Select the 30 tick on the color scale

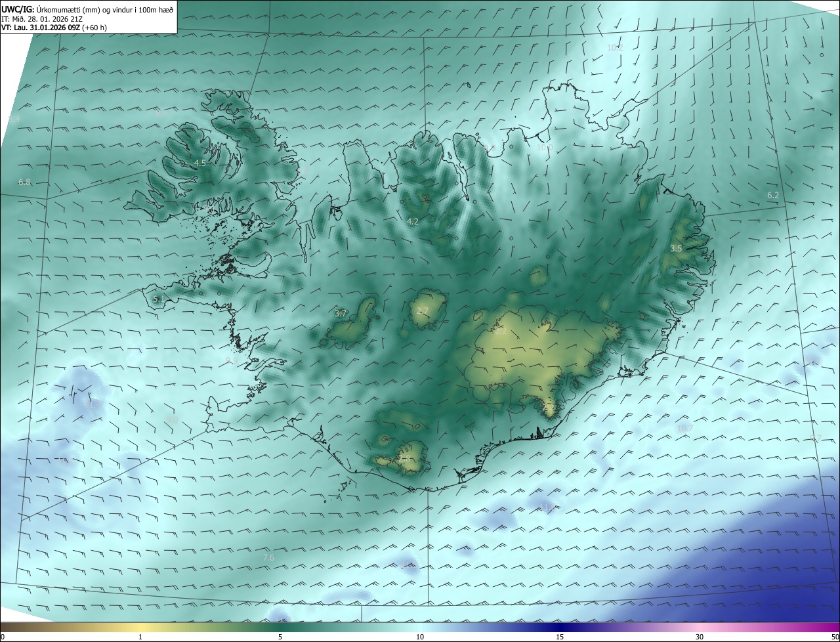700,637
